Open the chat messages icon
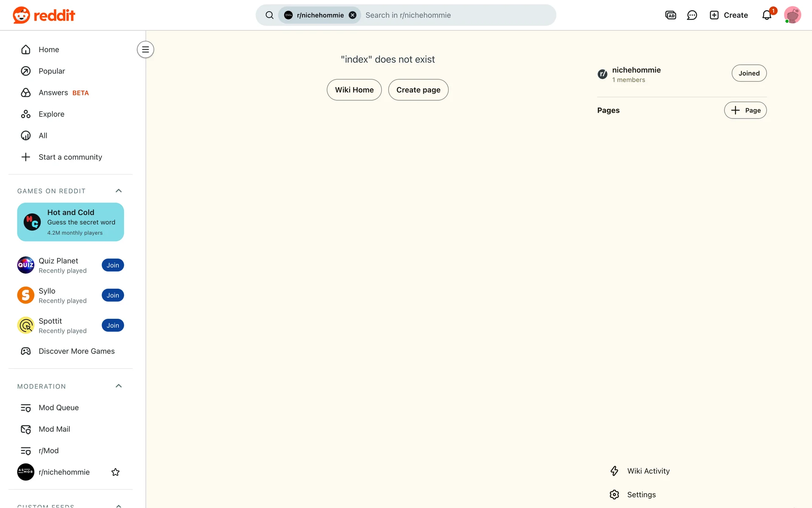The image size is (812, 508). pos(692,15)
